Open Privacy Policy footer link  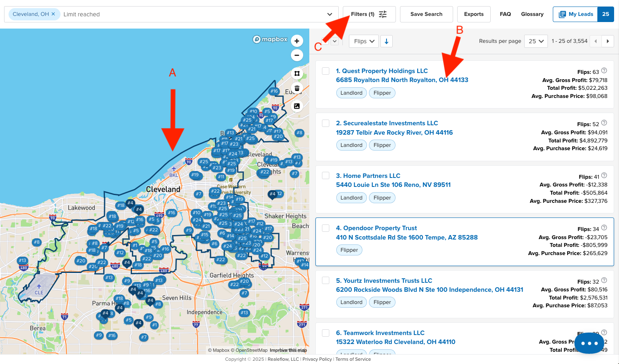point(317,359)
